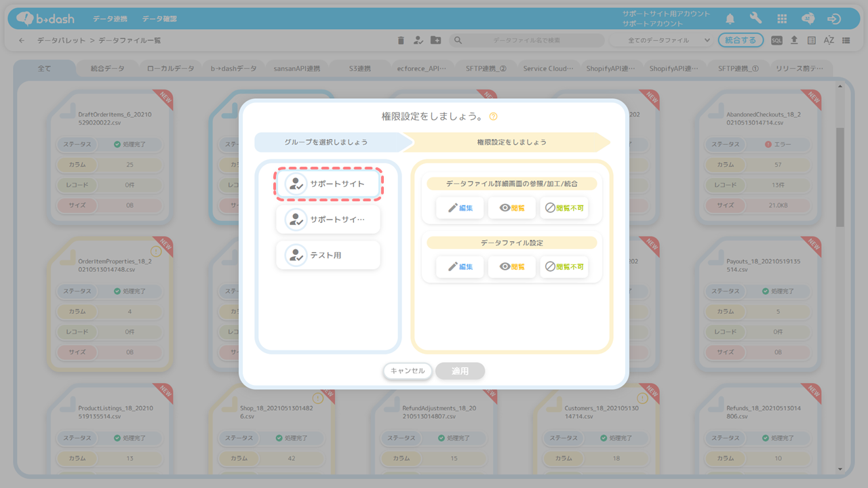Open the データ確認 menu
868x488 pixels.
click(160, 19)
